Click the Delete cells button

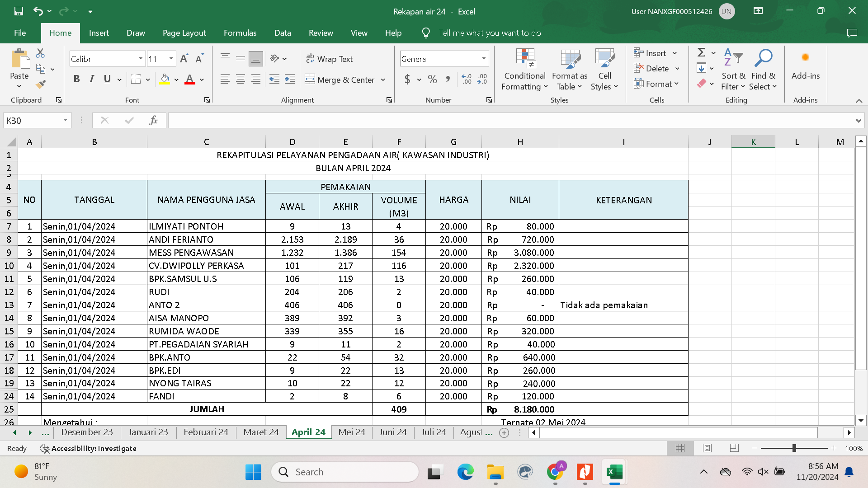coord(656,68)
